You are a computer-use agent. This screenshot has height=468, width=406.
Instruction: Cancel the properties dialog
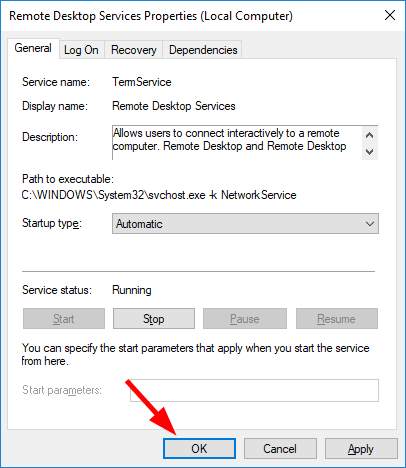[280, 448]
